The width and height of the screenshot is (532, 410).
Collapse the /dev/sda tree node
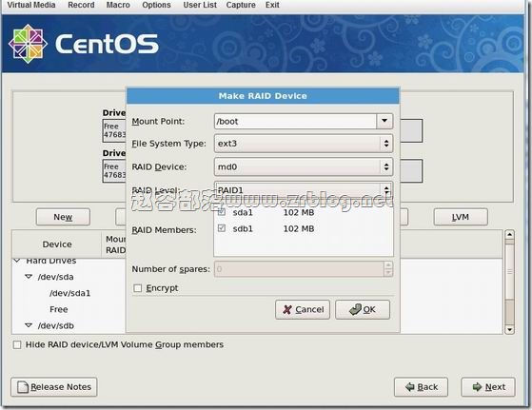29,277
